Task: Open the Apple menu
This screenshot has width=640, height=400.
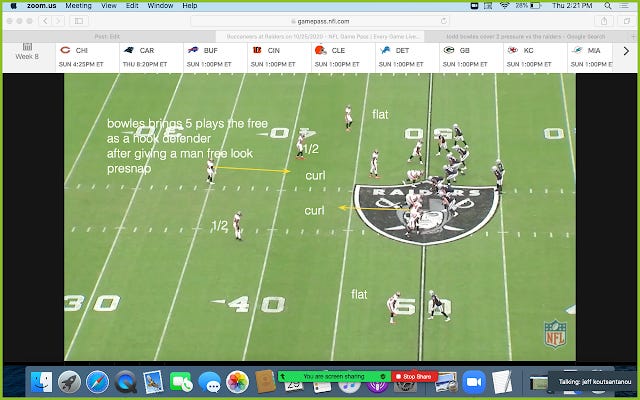Action: pos(13,6)
